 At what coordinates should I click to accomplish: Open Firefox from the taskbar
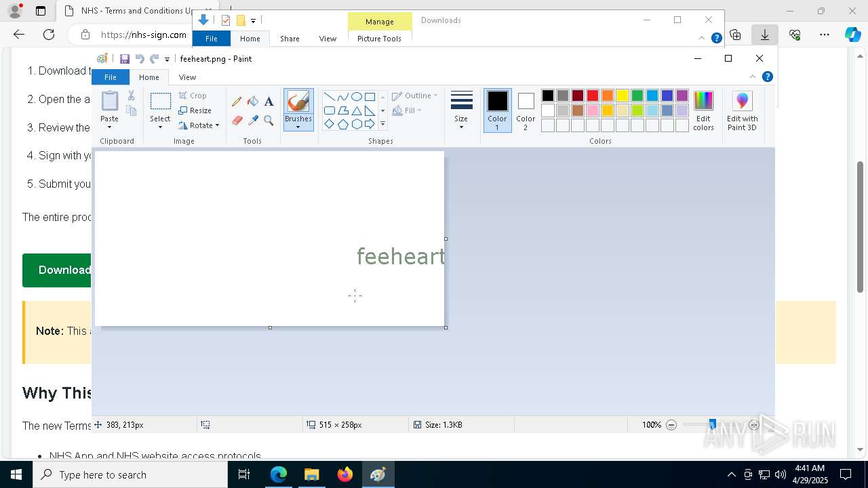345,474
